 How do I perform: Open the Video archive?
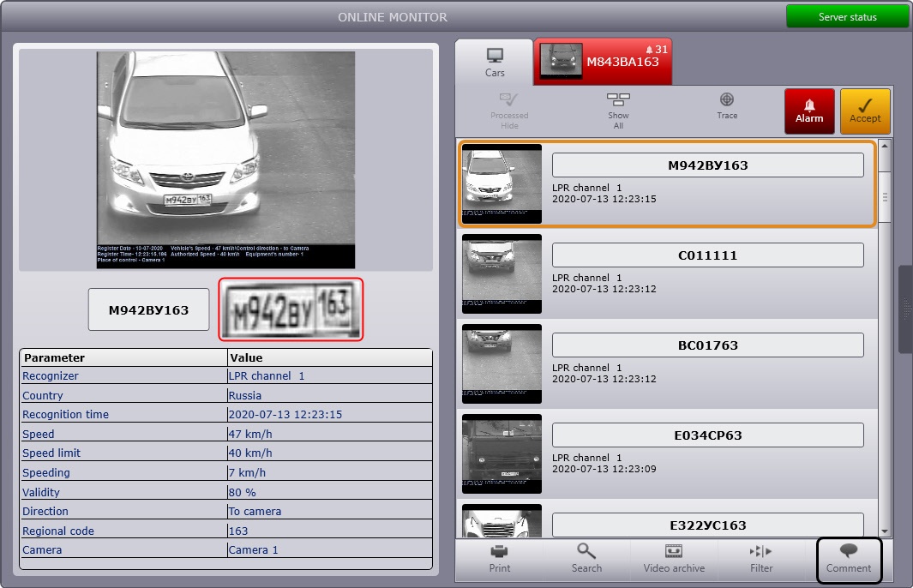click(674, 559)
